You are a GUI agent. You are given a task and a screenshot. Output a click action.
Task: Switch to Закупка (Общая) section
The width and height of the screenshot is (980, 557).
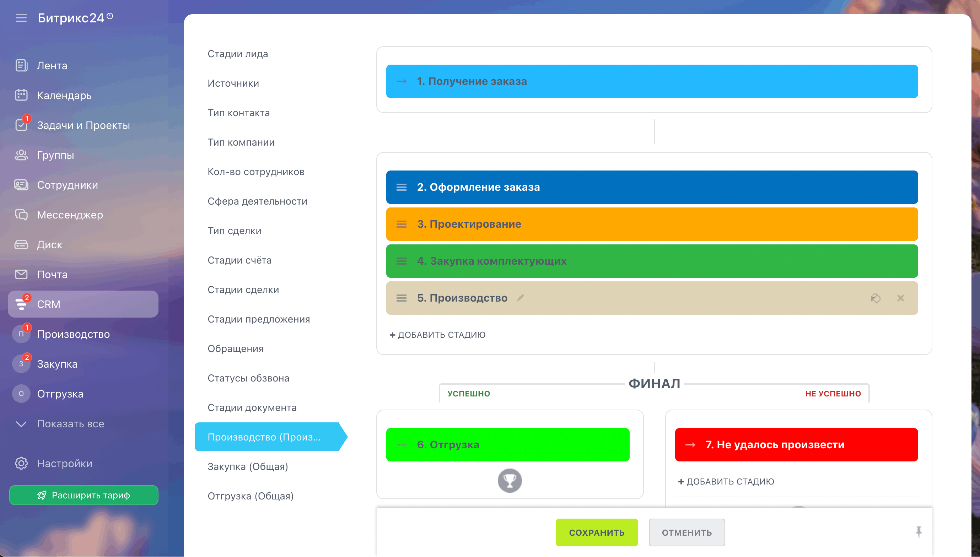(248, 466)
